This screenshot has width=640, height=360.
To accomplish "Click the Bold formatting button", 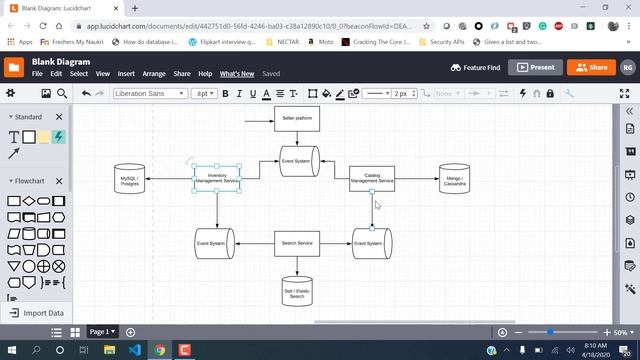I will pos(225,94).
